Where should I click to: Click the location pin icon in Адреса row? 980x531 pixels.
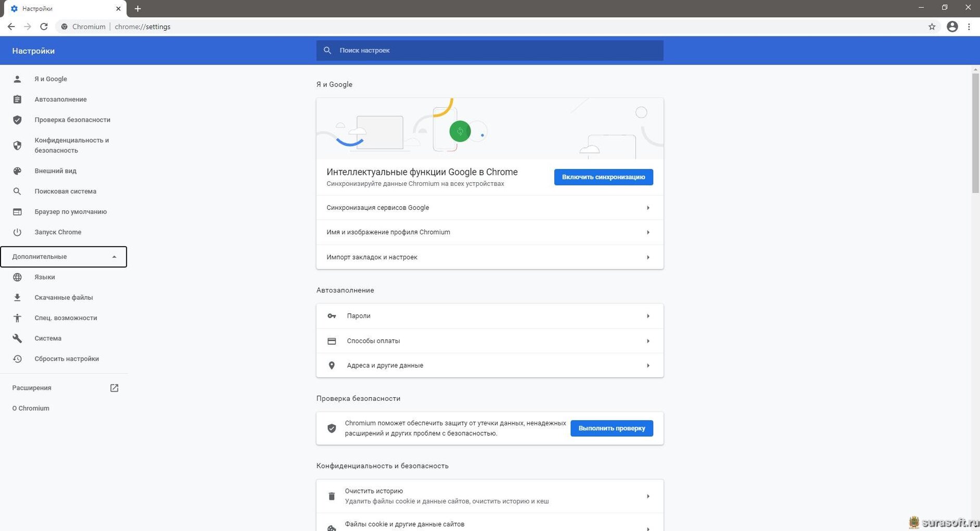[x=332, y=365]
